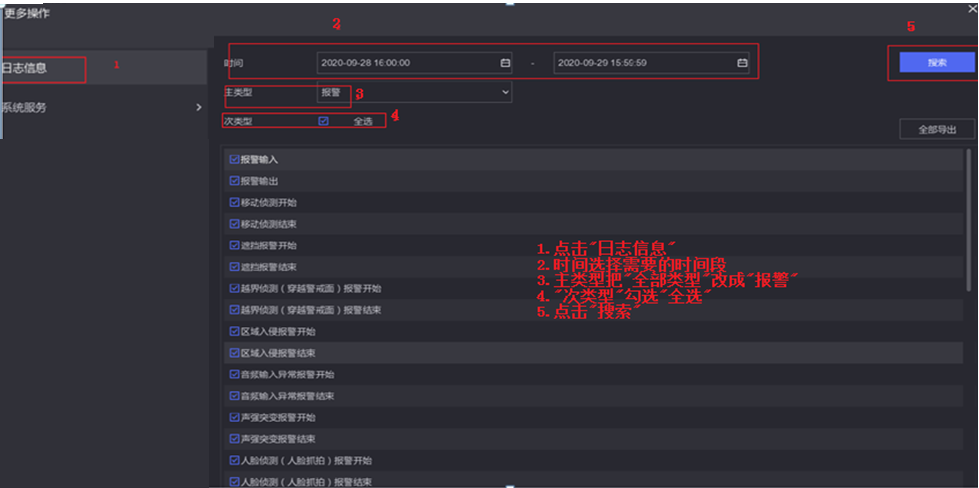Uncheck the 音频输入异常报警开始 checkbox
The height and width of the screenshot is (488, 979).
pos(234,374)
